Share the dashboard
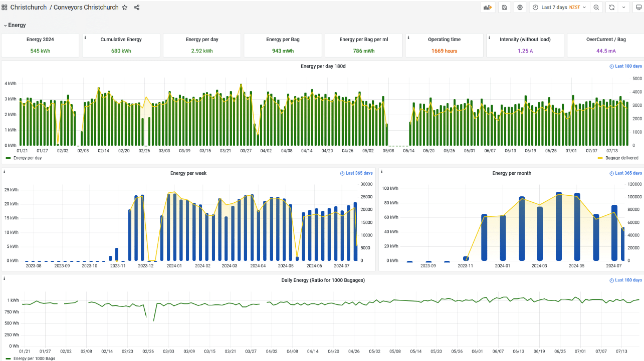 pos(137,8)
